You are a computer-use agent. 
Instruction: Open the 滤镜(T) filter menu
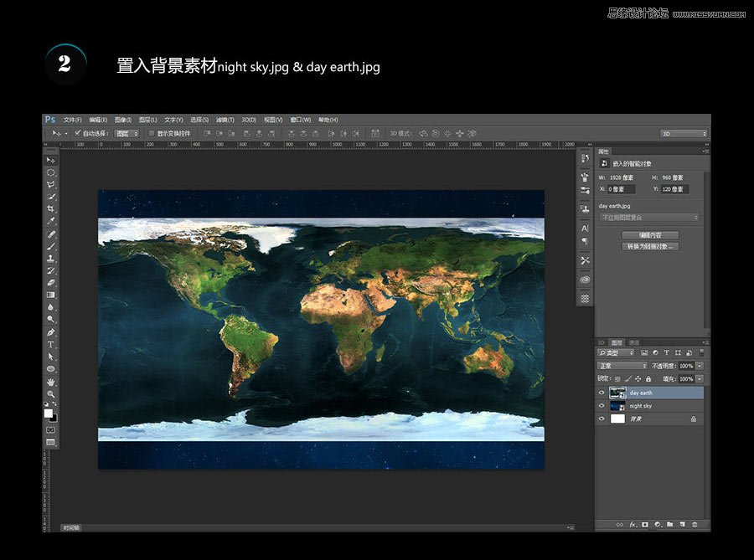[225, 120]
